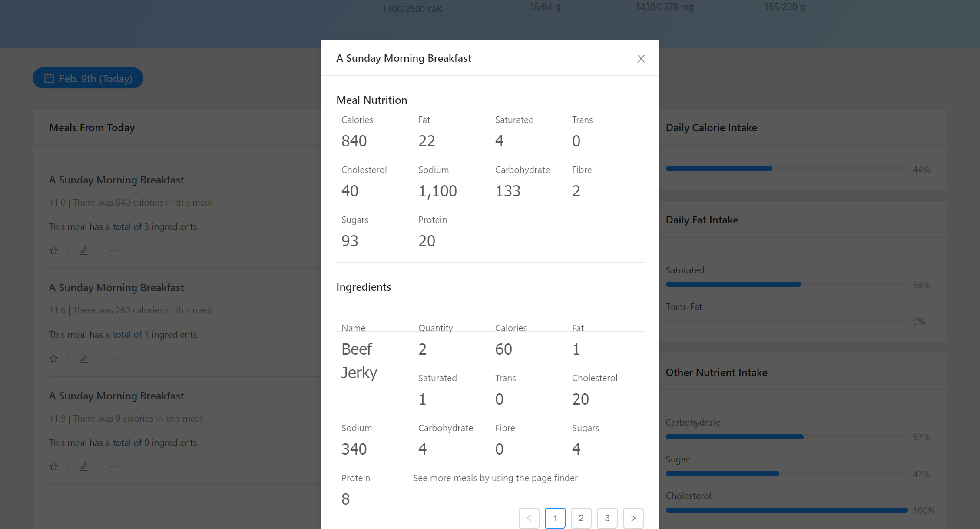
Task: Open more options for 840 calorie meal
Action: pos(113,250)
